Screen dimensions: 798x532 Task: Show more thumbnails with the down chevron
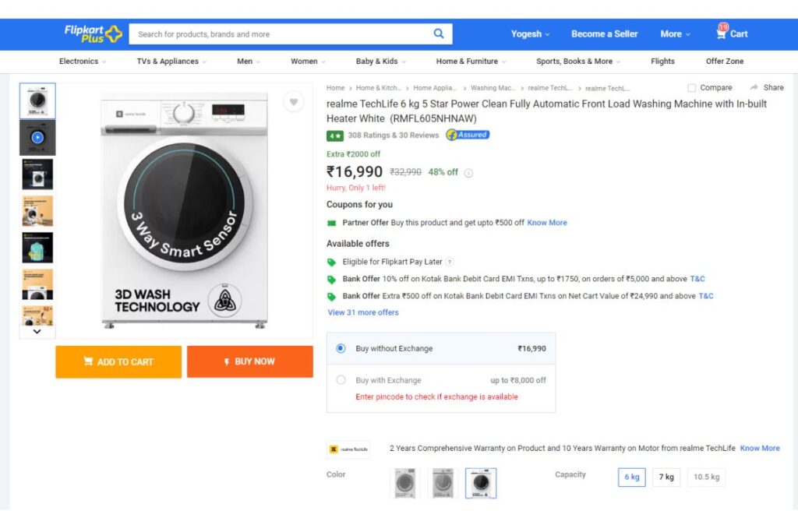(37, 332)
